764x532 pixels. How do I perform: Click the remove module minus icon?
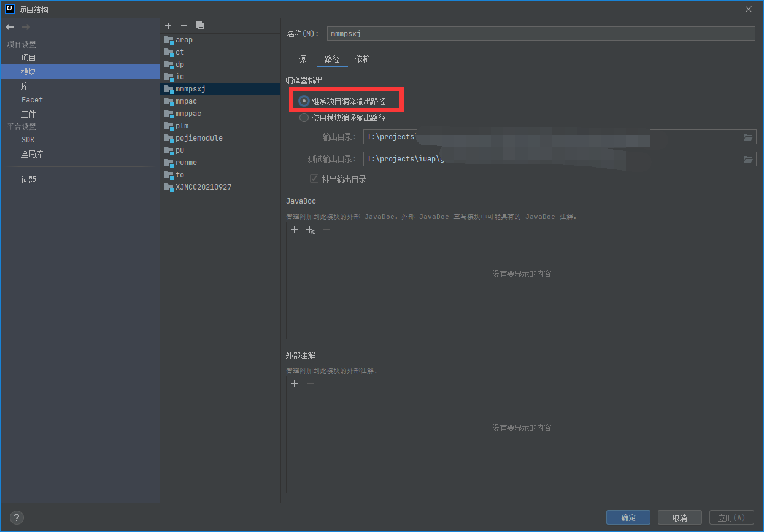pyautogui.click(x=183, y=26)
